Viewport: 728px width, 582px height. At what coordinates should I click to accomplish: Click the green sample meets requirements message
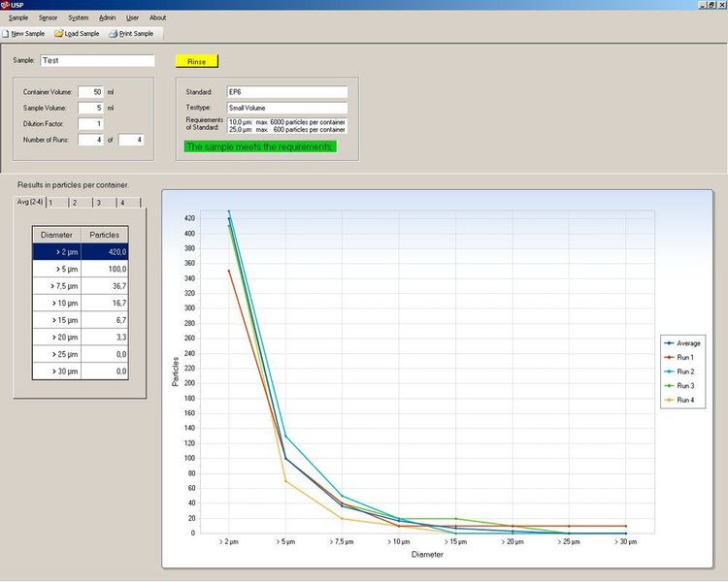260,146
